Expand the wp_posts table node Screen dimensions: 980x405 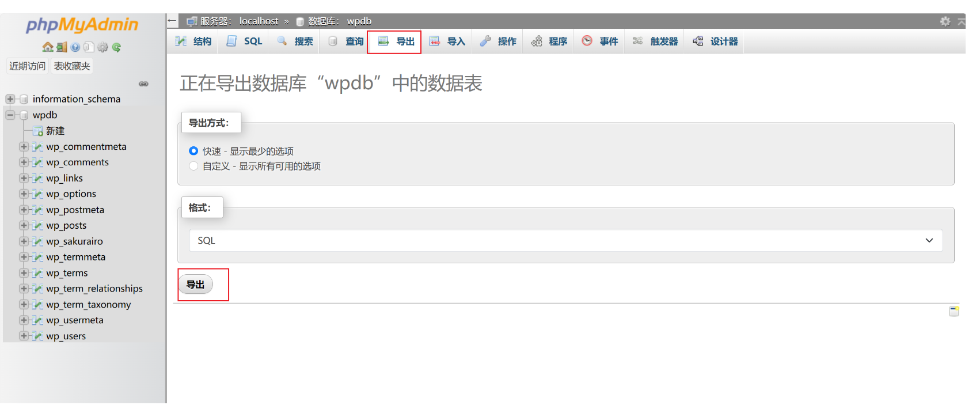pos(24,225)
